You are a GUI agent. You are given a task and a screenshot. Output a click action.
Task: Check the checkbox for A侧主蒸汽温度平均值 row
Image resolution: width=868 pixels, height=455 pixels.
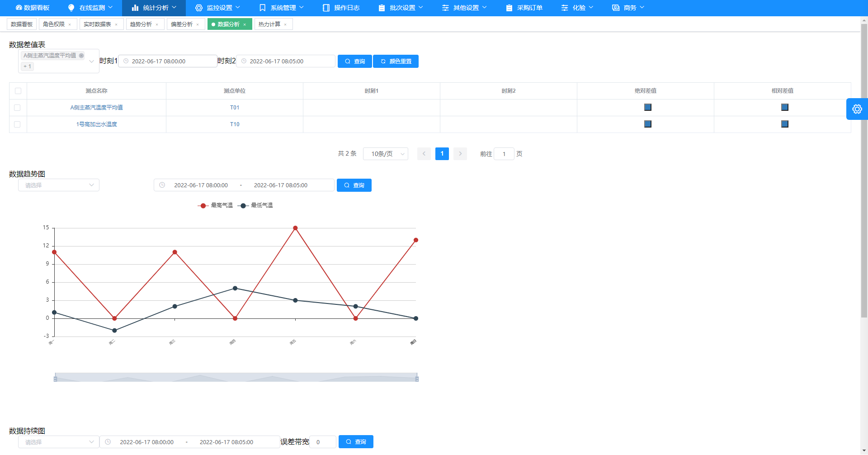point(18,107)
